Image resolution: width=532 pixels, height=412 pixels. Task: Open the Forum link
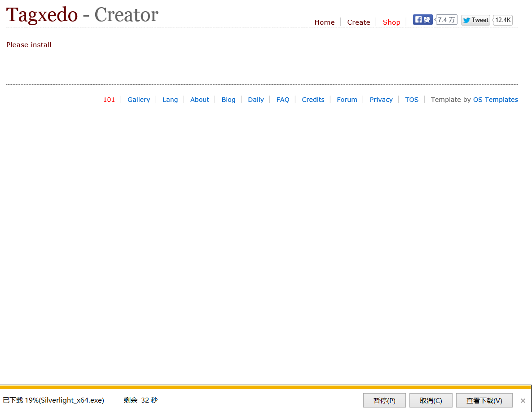[x=347, y=100]
